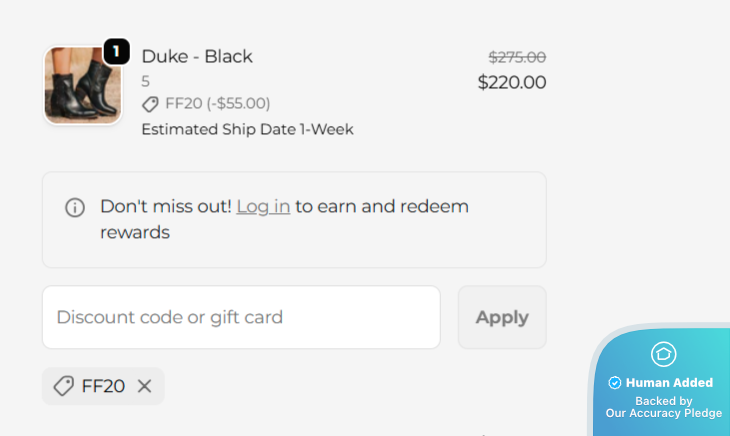730x436 pixels.
Task: Click the Human Added label
Action: coord(669,383)
